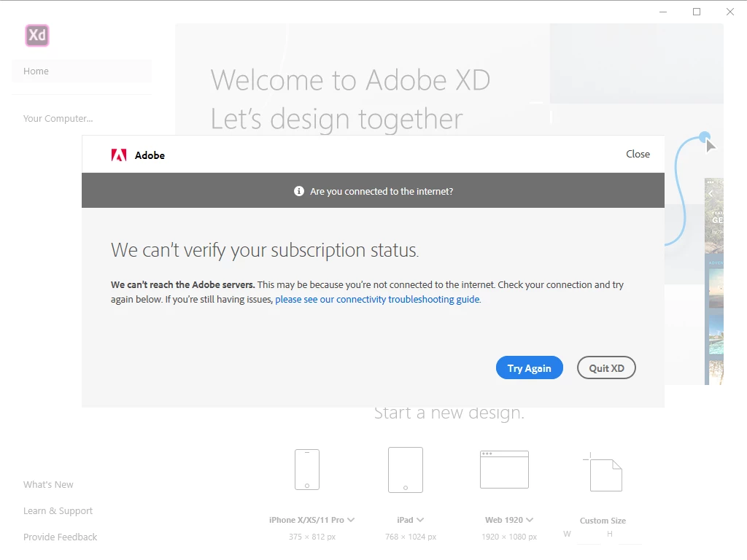Open Learn & Support in sidebar
This screenshot has height=560, width=747.
[58, 510]
